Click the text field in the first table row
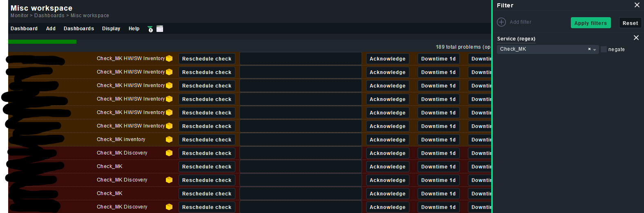Image resolution: width=644 pixels, height=213 pixels. [x=300, y=59]
